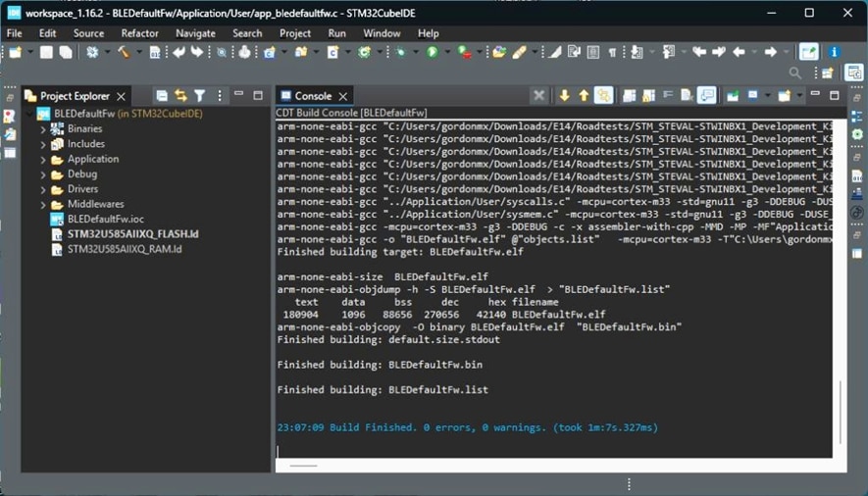The width and height of the screenshot is (868, 496).
Task: Switch to the Console tab
Action: click(312, 96)
